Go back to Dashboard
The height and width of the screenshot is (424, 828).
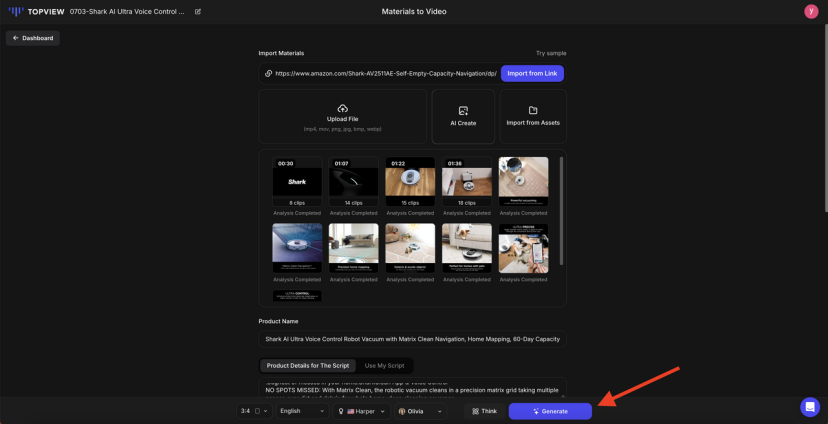(33, 38)
